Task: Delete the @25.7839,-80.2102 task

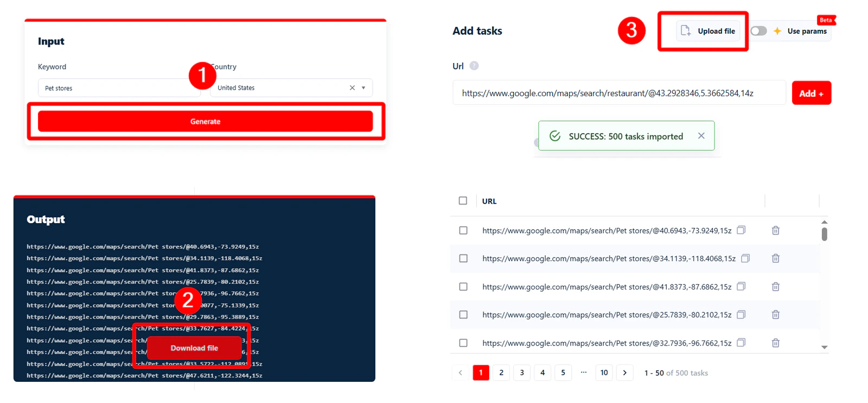Action: 776,314
